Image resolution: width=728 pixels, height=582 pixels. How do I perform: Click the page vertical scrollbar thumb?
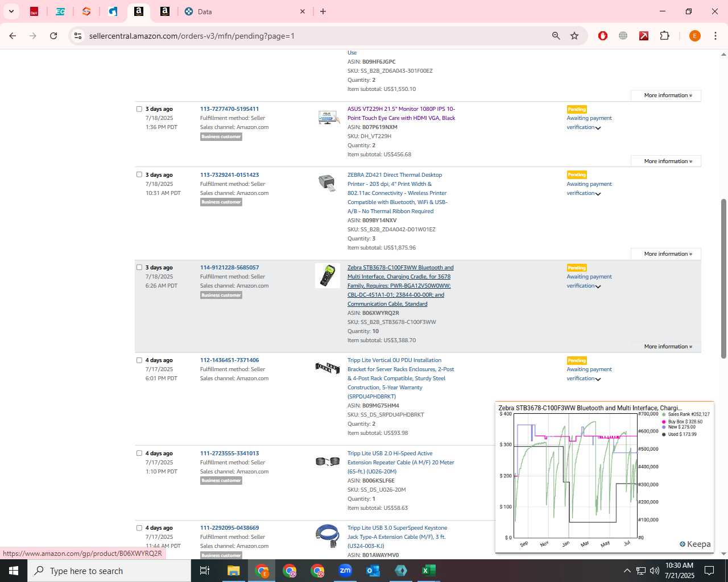pos(723,278)
